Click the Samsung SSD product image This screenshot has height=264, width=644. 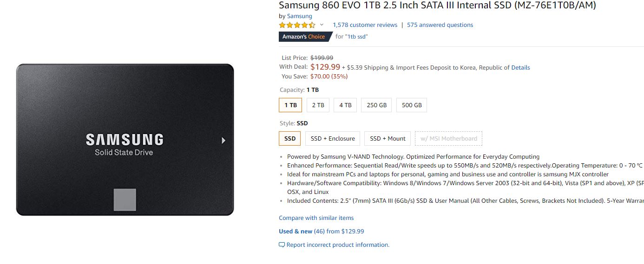click(x=125, y=140)
